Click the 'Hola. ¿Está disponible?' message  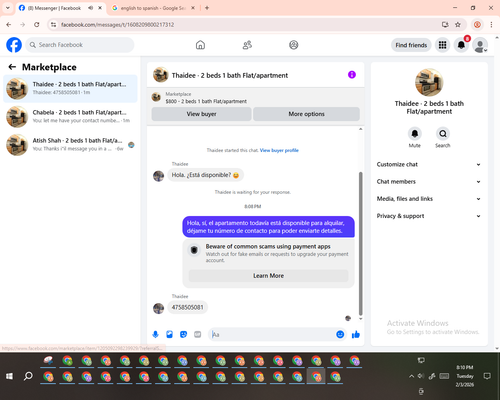point(205,175)
